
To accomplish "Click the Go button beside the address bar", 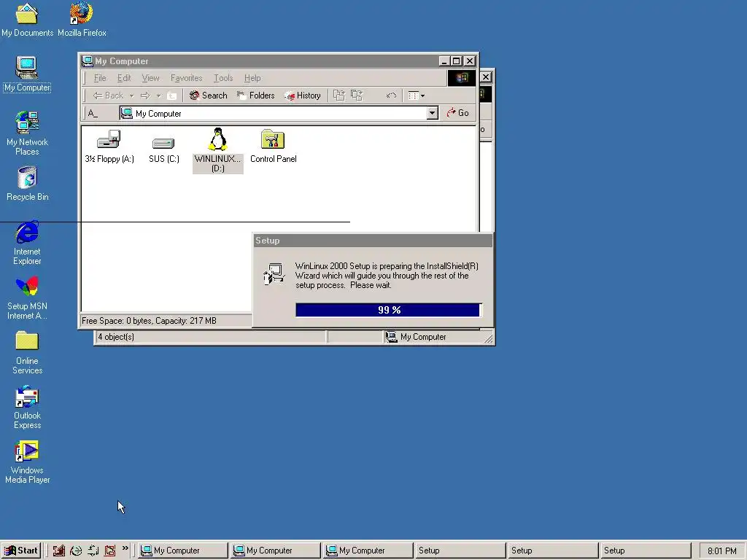I will pyautogui.click(x=458, y=113).
